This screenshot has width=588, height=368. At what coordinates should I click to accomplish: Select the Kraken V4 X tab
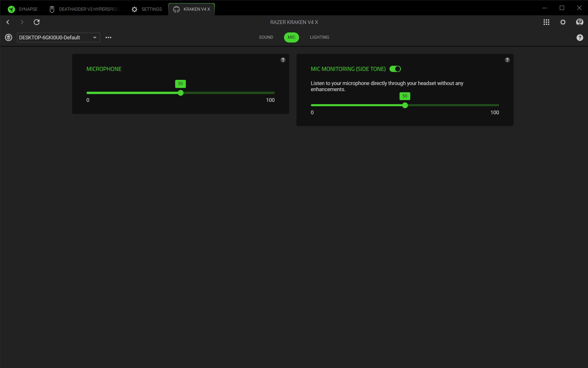pyautogui.click(x=191, y=9)
